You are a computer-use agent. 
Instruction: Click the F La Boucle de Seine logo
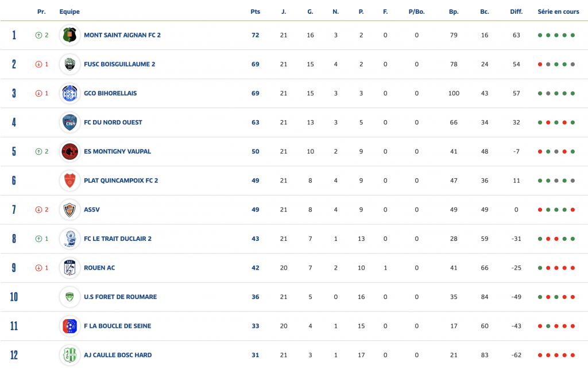coord(69,326)
